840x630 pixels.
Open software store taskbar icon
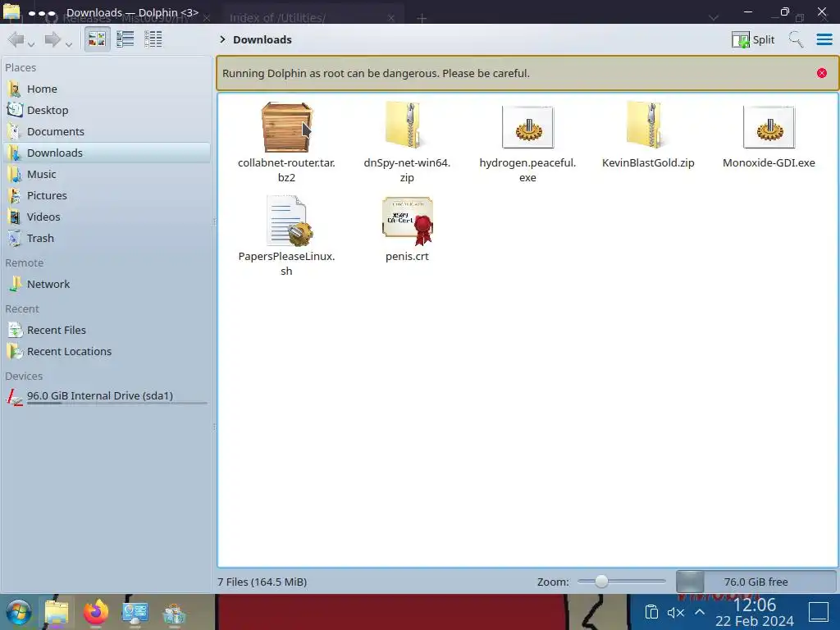(x=174, y=614)
